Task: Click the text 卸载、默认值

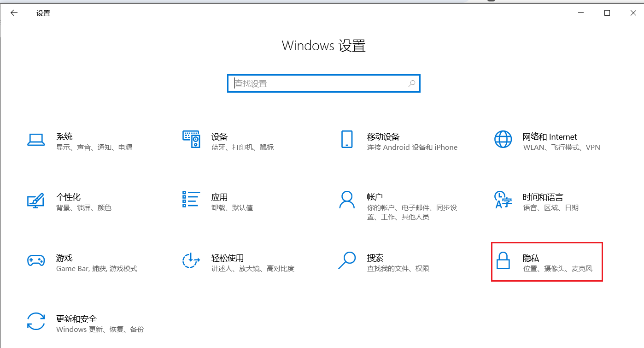Action: tap(232, 208)
